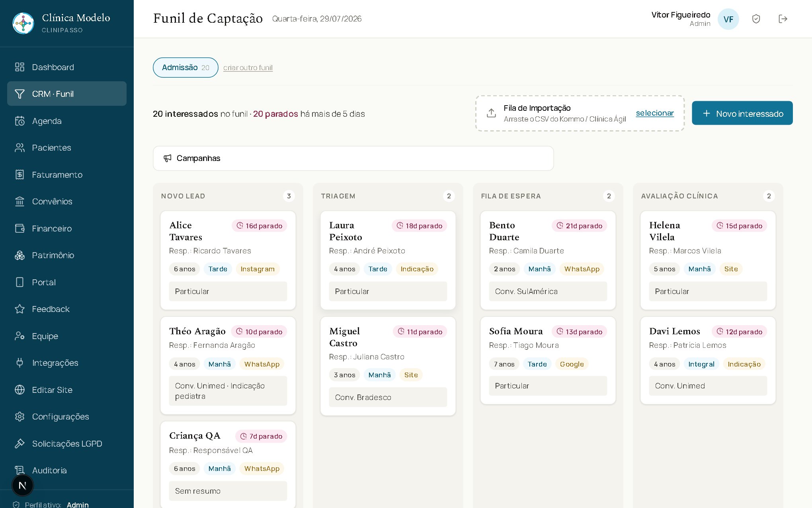Click the Configurações gear icon
This screenshot has height=508, width=812.
(20, 416)
